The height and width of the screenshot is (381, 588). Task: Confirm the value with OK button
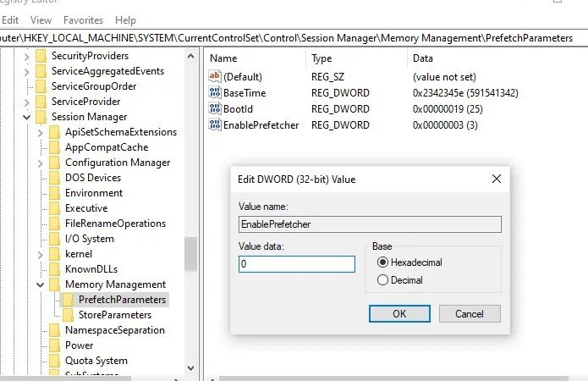click(x=399, y=313)
